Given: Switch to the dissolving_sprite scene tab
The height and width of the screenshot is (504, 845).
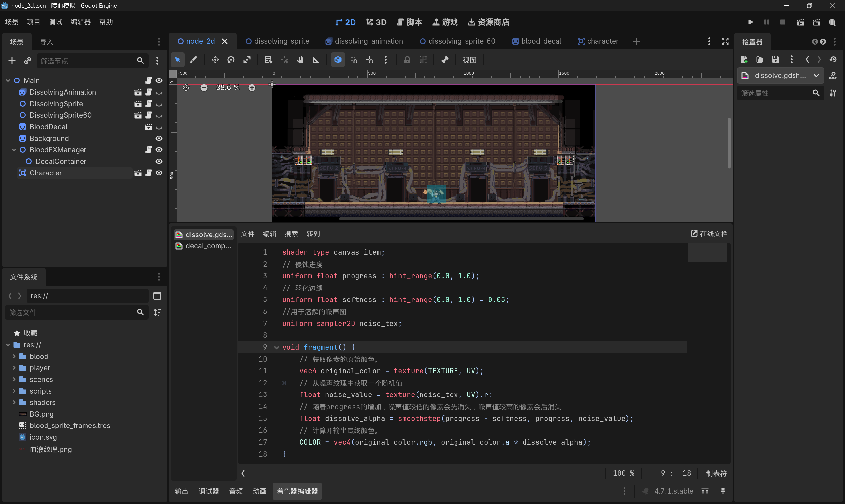Looking at the screenshot, I should click(x=277, y=41).
